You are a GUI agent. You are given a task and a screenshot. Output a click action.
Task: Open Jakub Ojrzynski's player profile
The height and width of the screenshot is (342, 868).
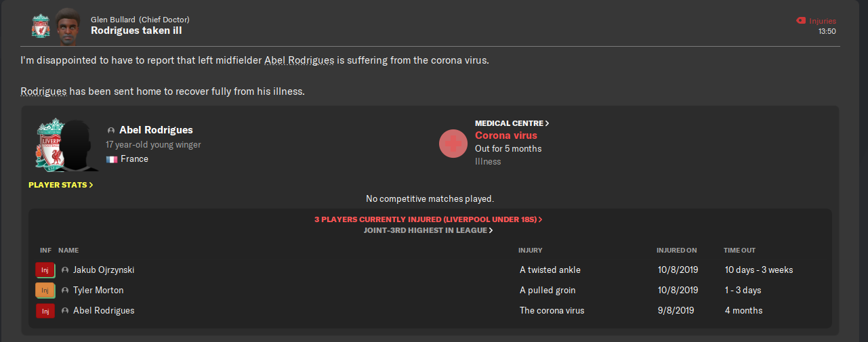coord(104,270)
